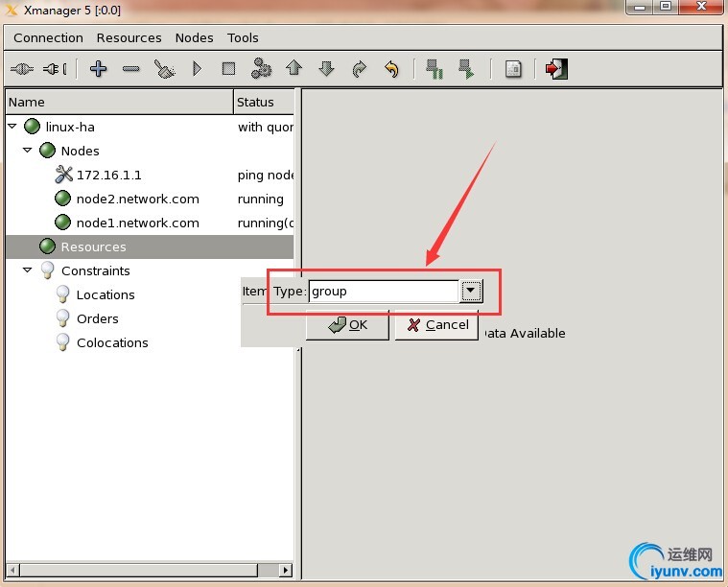The image size is (728, 587).
Task: Remove the item with the minus toolbar icon
Action: pyautogui.click(x=131, y=69)
